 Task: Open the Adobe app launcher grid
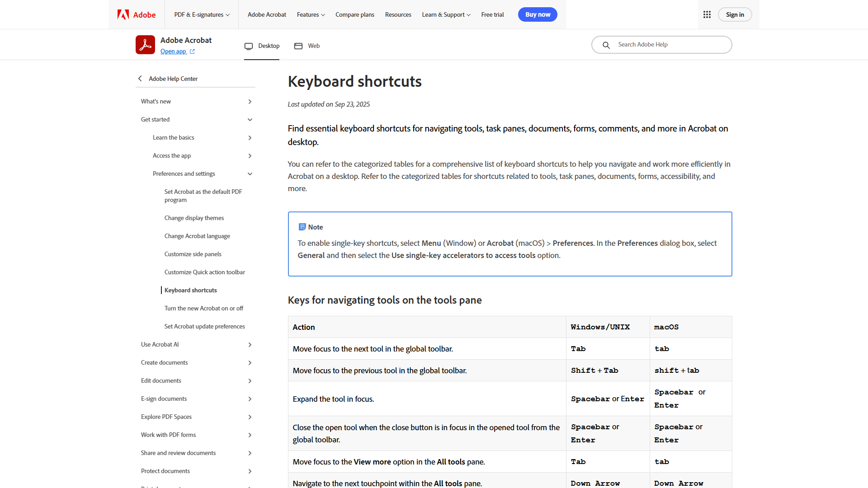click(x=707, y=14)
